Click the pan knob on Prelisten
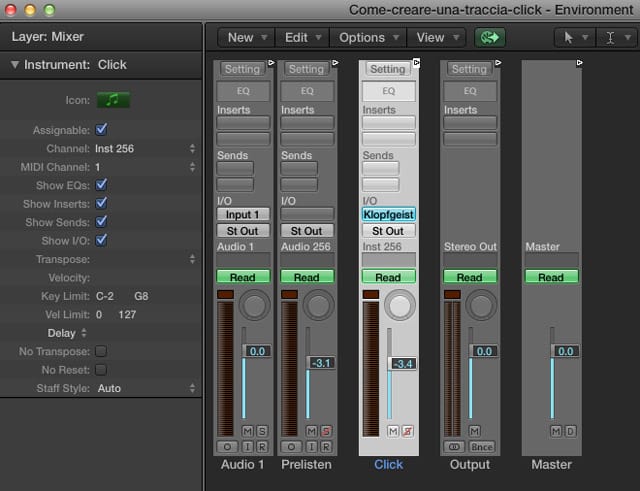Viewport: 640px width, 491px height. click(318, 305)
